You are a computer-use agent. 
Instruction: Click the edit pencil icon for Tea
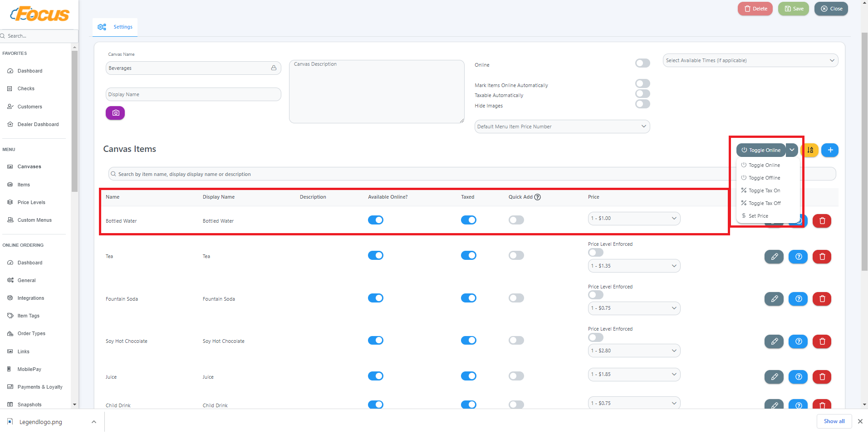tap(774, 257)
